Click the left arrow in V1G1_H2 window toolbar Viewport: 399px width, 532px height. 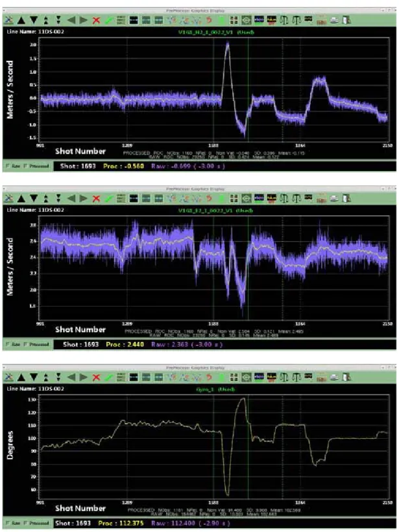(x=71, y=20)
